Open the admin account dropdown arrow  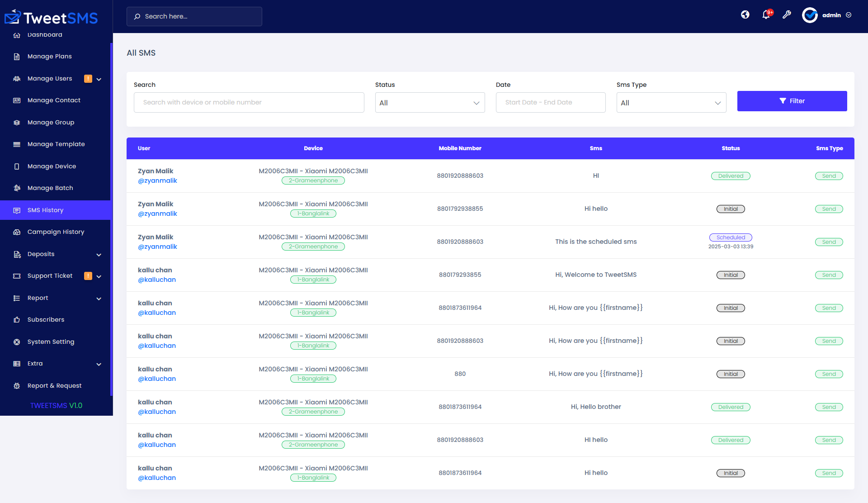(x=849, y=15)
